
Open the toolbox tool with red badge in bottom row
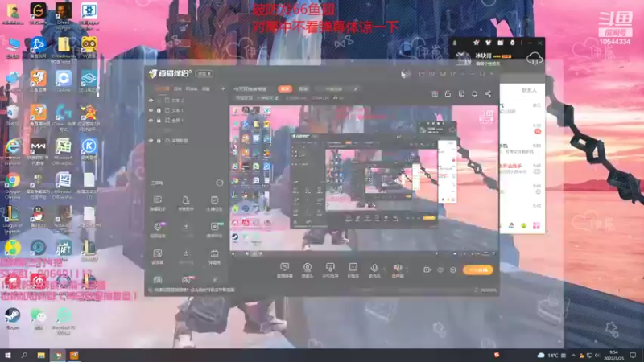coord(187,280)
